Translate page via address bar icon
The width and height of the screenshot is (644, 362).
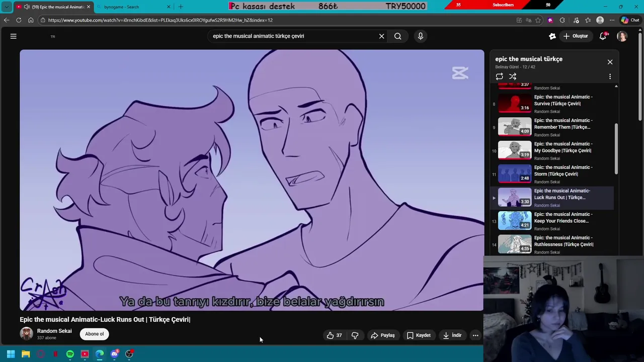528,20
